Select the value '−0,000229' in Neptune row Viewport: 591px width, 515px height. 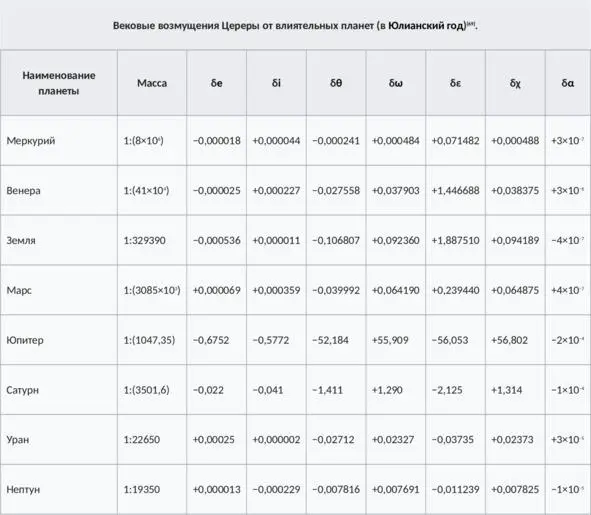click(276, 489)
